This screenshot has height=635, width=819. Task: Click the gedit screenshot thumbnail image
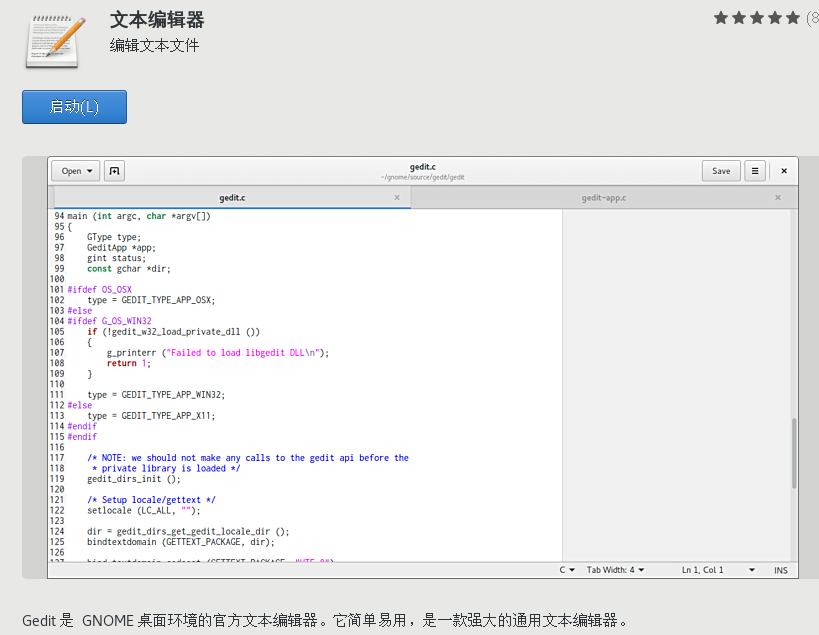point(423,367)
